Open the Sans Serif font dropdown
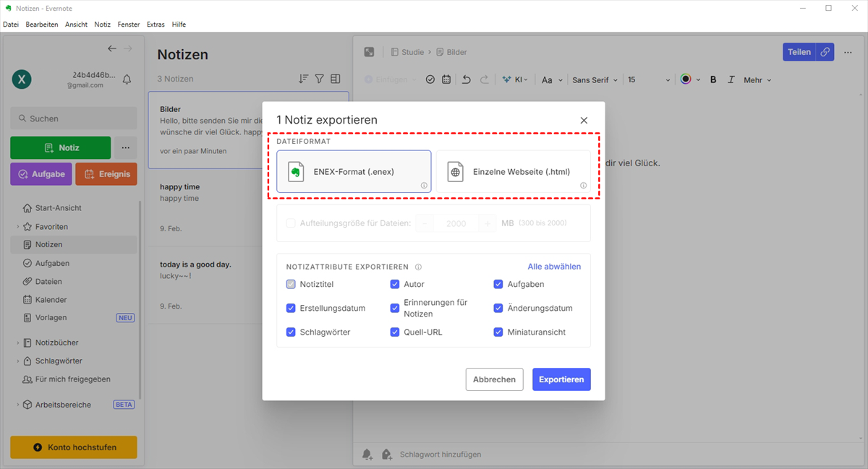868x469 pixels. (x=595, y=79)
